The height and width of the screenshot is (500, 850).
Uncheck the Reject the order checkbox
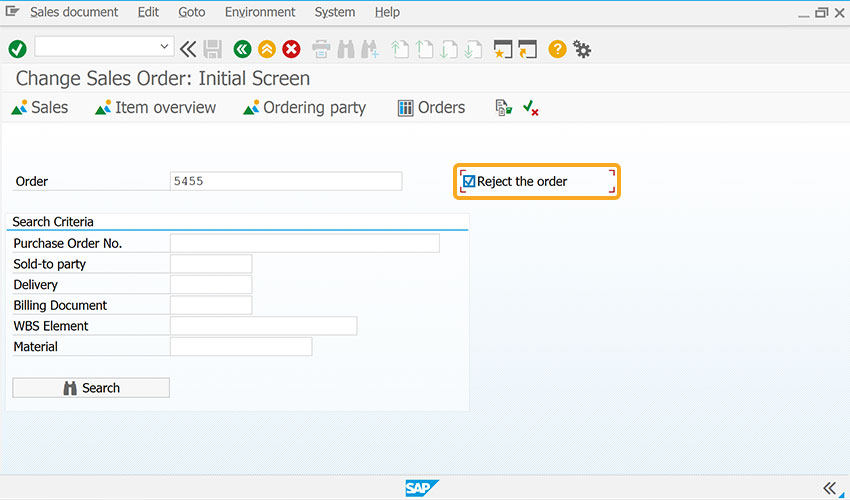(469, 181)
